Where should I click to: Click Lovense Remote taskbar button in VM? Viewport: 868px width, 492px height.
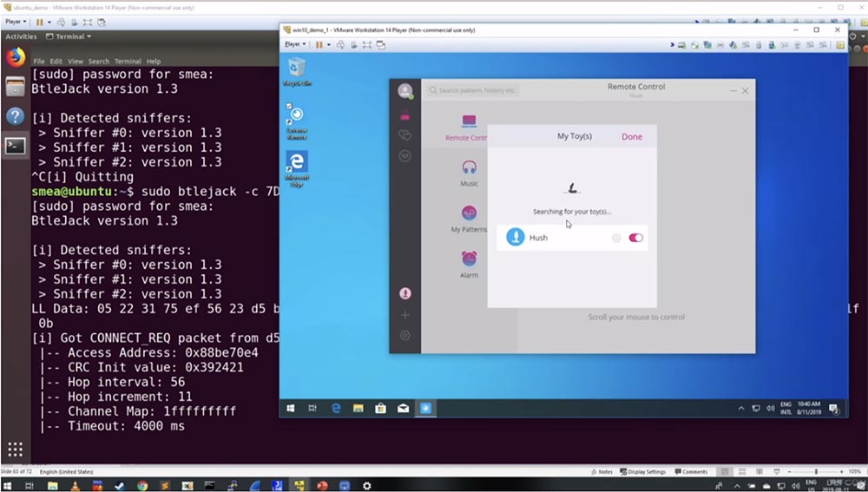coord(425,409)
